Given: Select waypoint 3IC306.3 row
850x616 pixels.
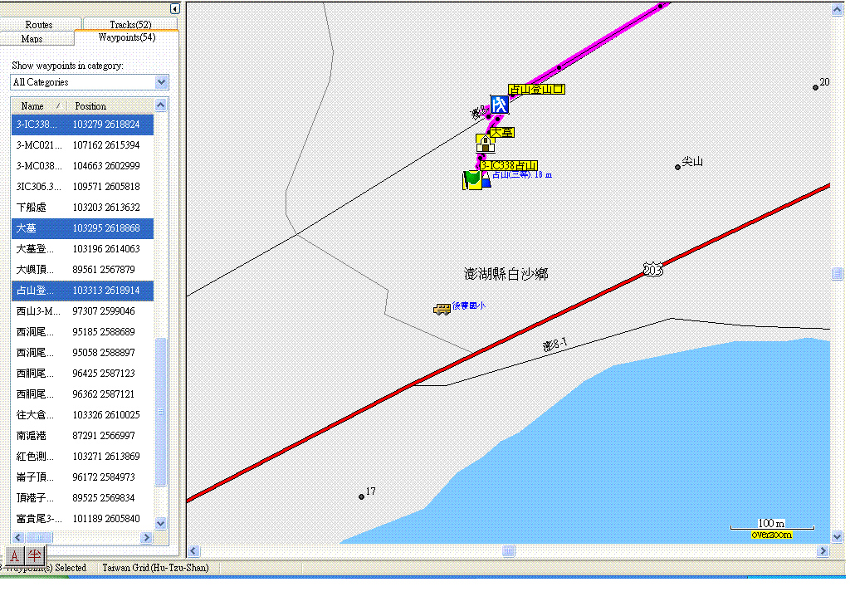Looking at the screenshot, I should pos(82,187).
